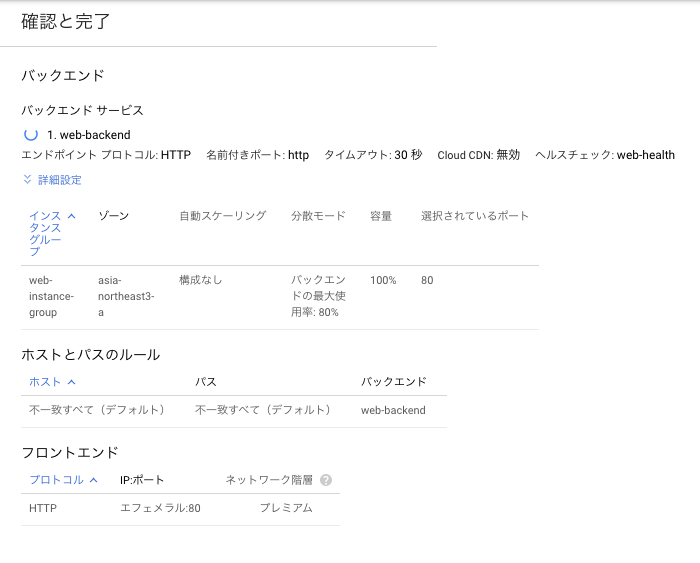This screenshot has height=563, width=700.
Task: Sort by ホスト column header
Action: [x=45, y=382]
